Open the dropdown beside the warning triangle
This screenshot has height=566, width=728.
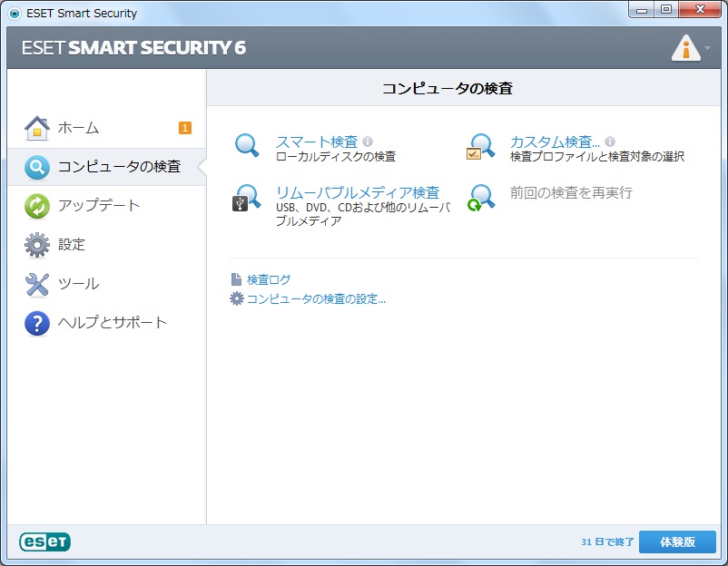[709, 47]
